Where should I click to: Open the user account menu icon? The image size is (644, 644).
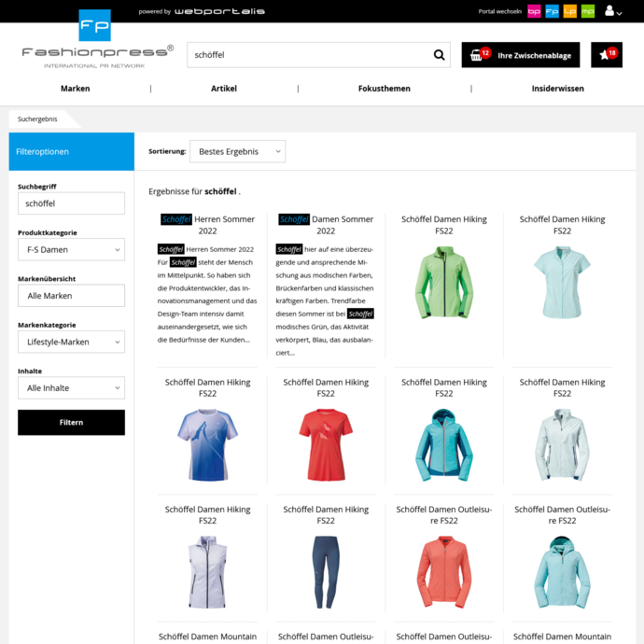pos(613,11)
